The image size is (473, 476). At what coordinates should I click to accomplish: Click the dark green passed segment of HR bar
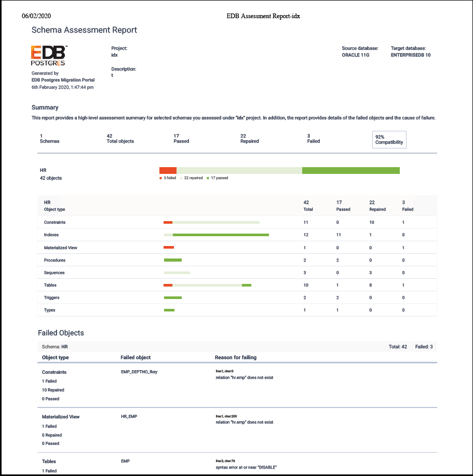[x=350, y=171]
